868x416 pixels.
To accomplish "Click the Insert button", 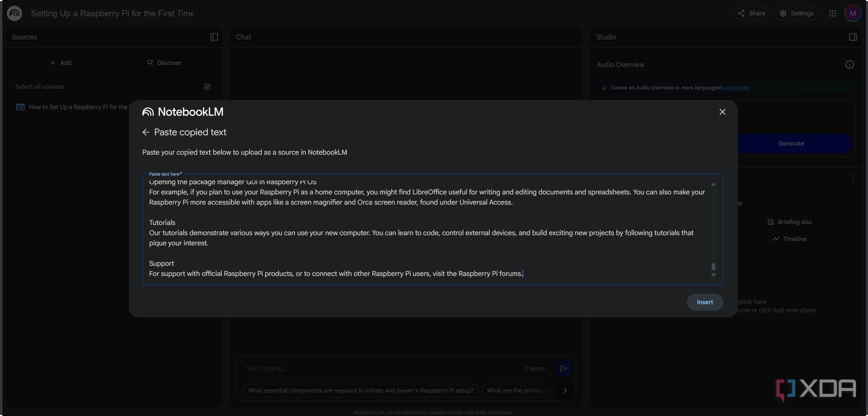I will coord(705,302).
